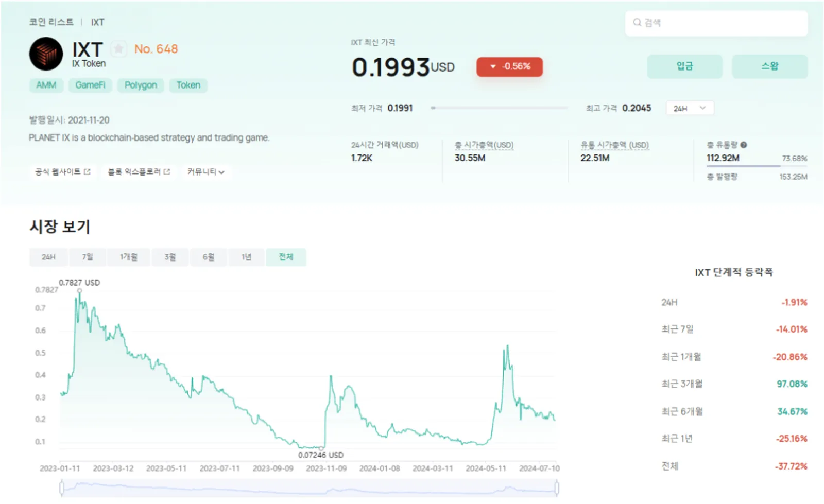Viewport: 824px width, 504px height.
Task: Click the 24H -1.91% change row
Action: [x=734, y=302]
